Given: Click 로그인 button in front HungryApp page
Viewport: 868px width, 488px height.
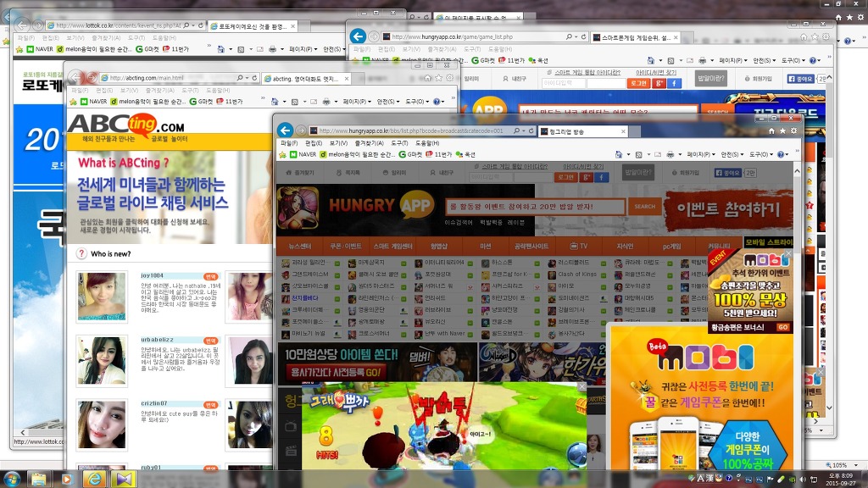Looking at the screenshot, I should pos(565,177).
